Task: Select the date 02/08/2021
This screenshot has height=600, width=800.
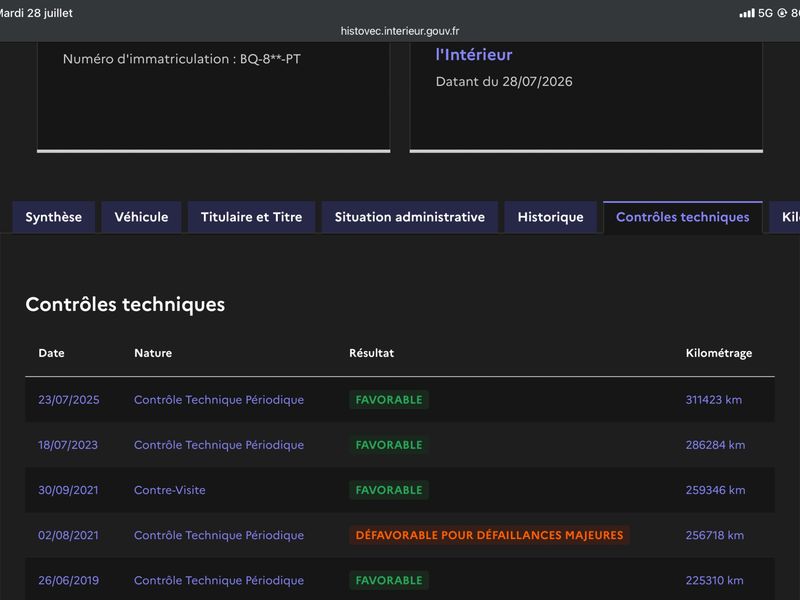Action: [x=68, y=535]
